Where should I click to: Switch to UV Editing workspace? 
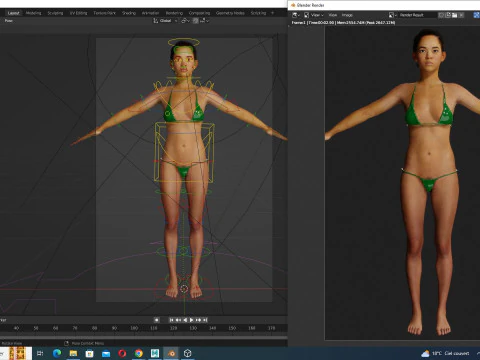[78, 13]
